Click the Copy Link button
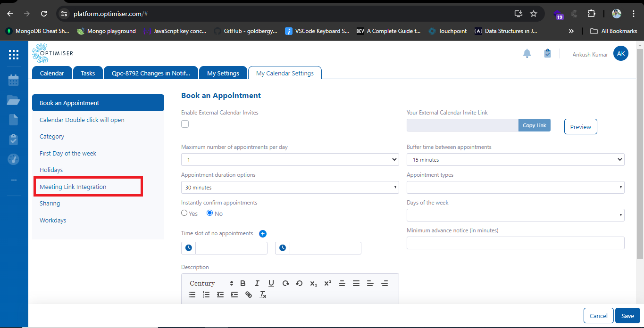Screen dimensions: 644x328 pyautogui.click(x=534, y=125)
